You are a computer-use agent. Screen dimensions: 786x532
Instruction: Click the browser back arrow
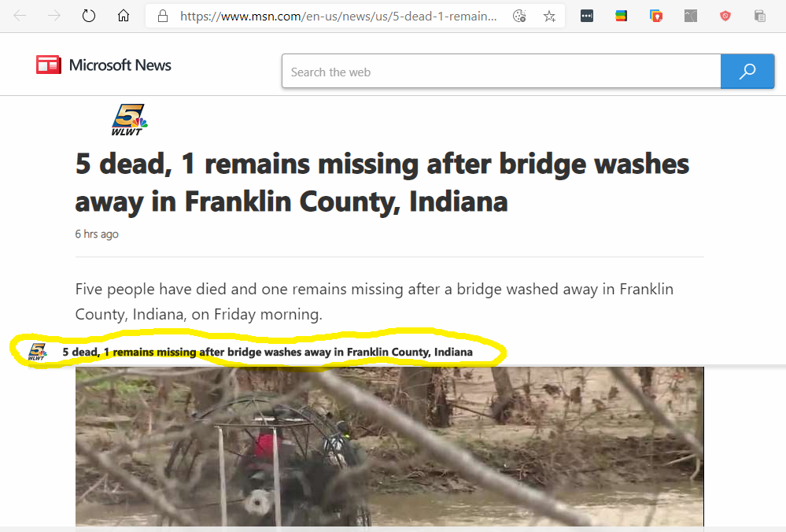20,16
